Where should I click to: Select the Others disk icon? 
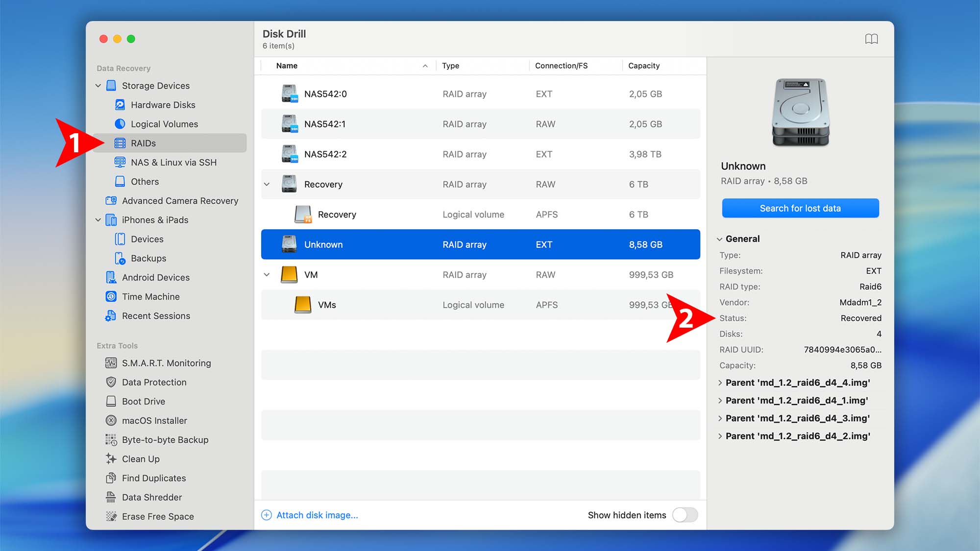point(120,182)
